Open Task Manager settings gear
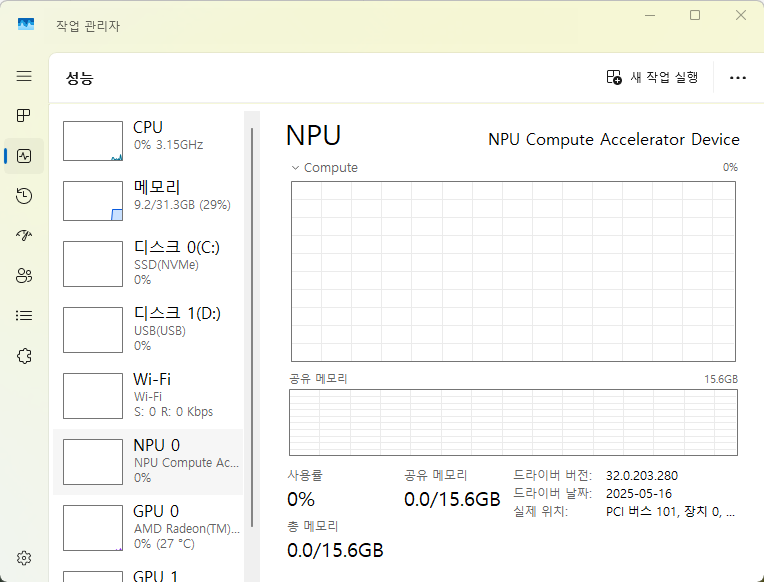Viewport: 764px width, 582px height. (x=24, y=558)
